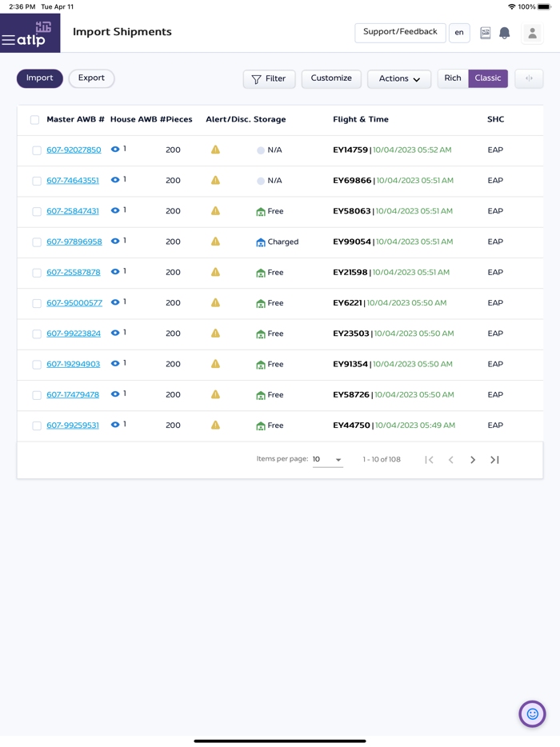Screen dimensions: 560x747
Task: Check the box for 607-95000577
Action: tap(37, 303)
